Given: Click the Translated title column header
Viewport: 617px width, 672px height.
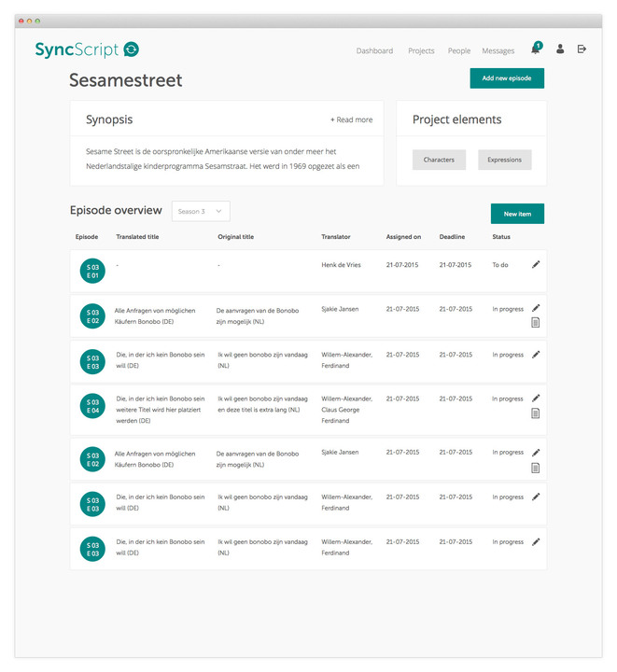Looking at the screenshot, I should pos(137,236).
